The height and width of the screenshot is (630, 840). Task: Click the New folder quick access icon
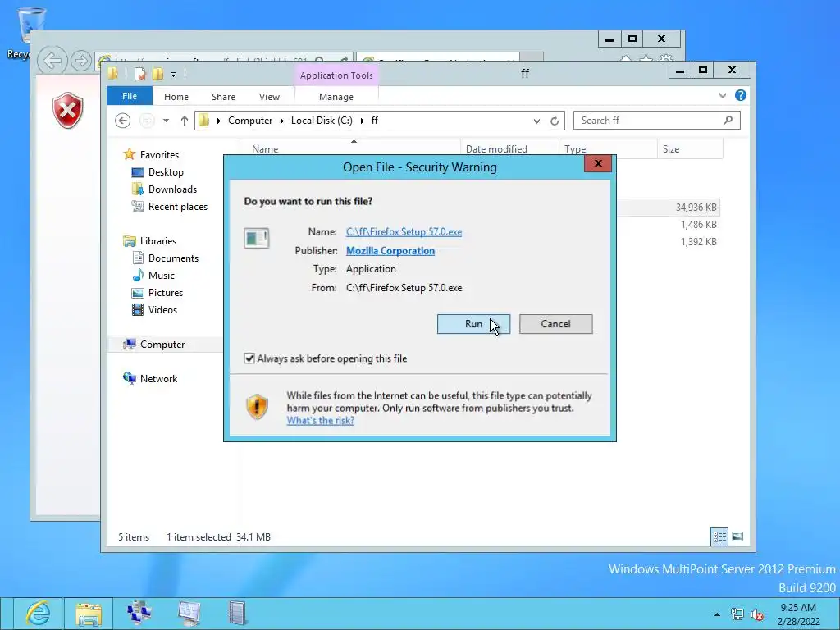point(157,74)
